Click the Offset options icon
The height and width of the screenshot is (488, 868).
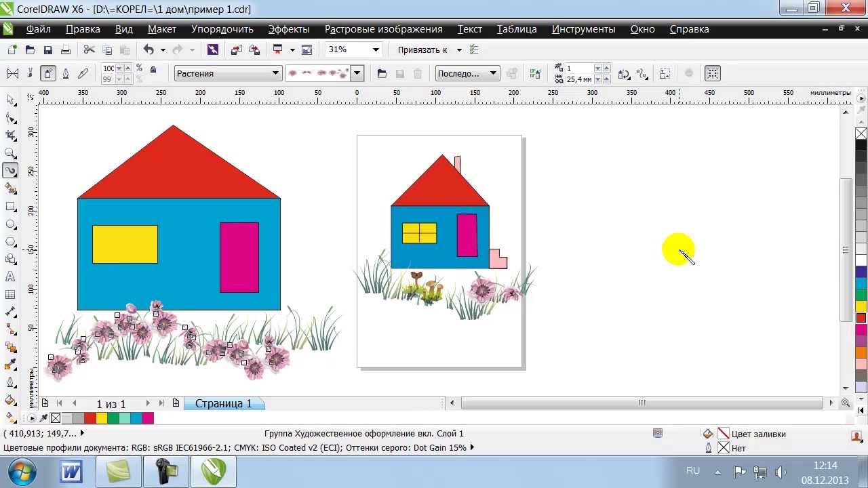[642, 73]
